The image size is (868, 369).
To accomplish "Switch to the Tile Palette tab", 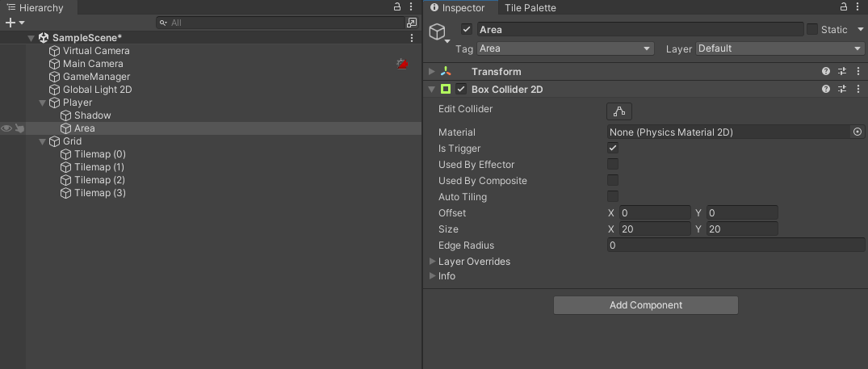I will tap(530, 8).
